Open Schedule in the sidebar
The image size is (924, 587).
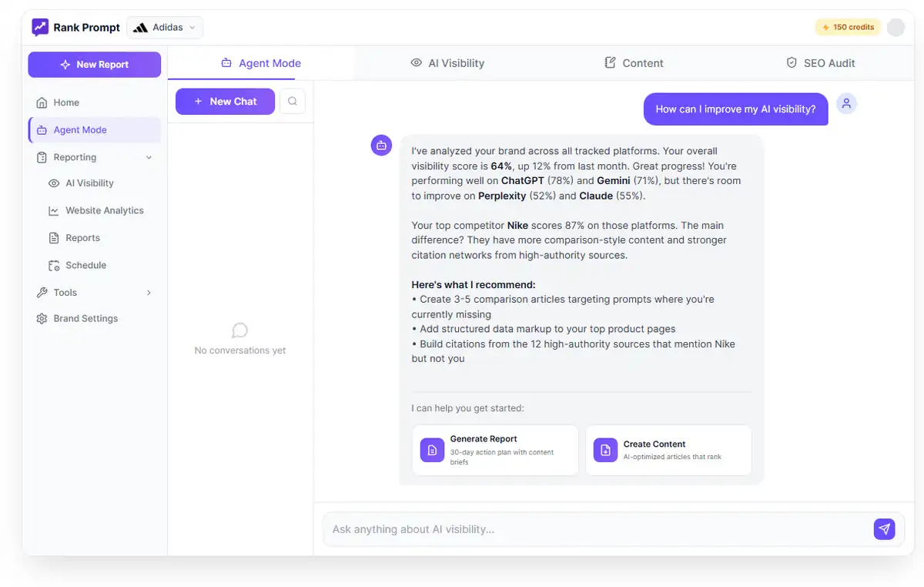[x=85, y=265]
